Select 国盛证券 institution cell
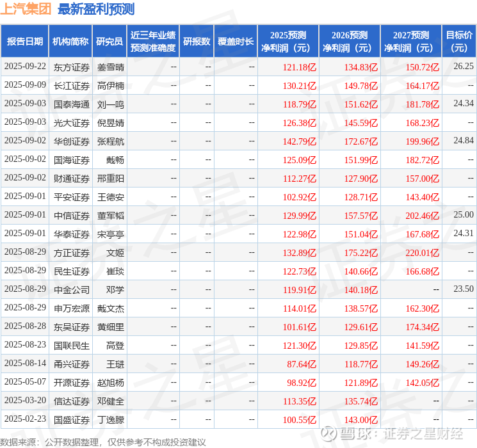Image resolution: width=477 pixels, height=448 pixels. tap(72, 420)
